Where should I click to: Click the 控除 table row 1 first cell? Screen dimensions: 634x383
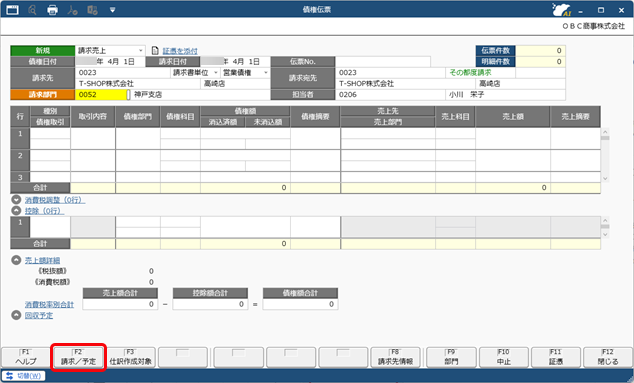pyautogui.click(x=50, y=227)
